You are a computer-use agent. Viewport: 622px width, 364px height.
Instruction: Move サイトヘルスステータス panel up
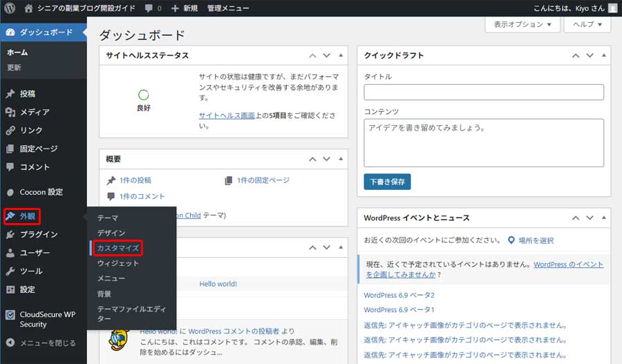[312, 55]
